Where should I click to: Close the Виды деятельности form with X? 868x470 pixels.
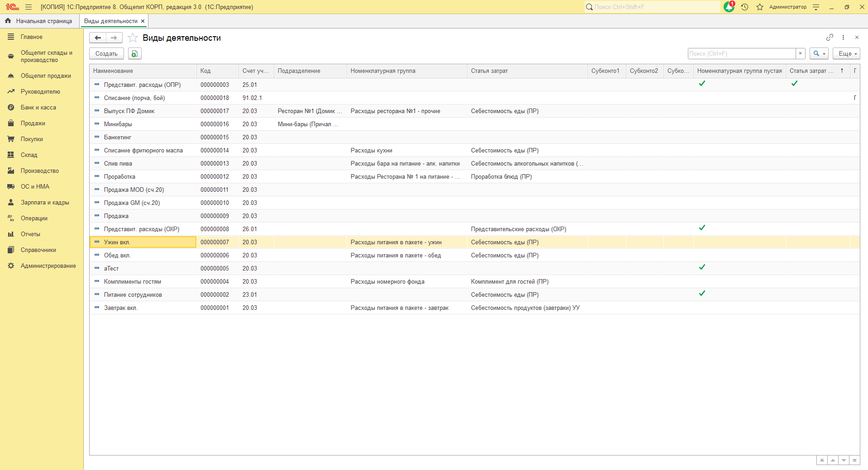click(x=857, y=37)
